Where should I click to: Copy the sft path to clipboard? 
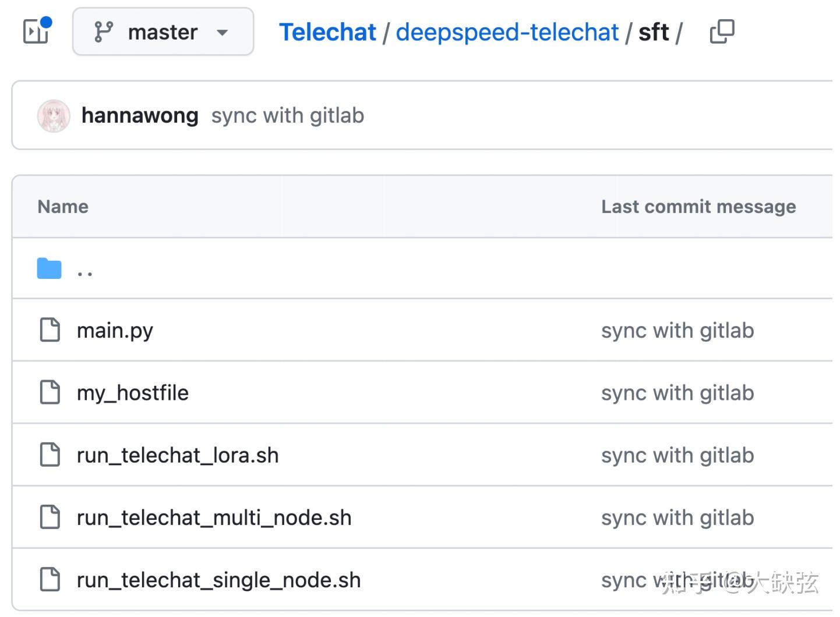pyautogui.click(x=722, y=32)
